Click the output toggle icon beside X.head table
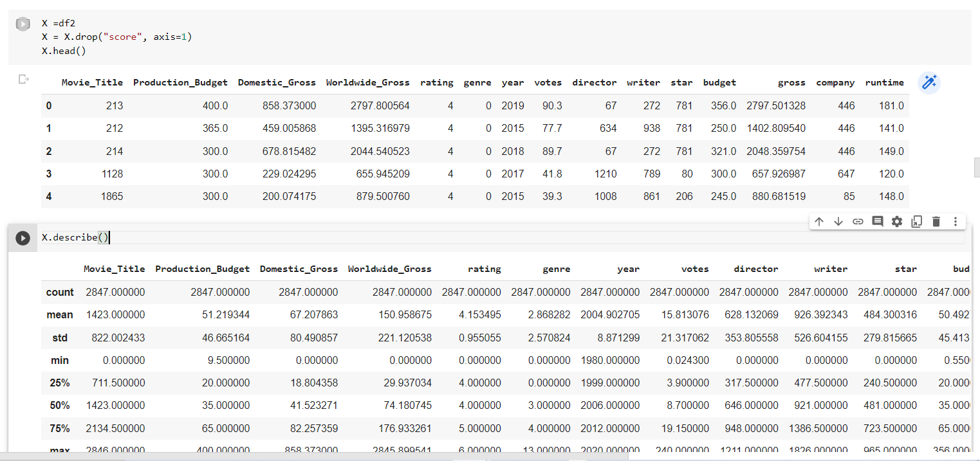 (24, 80)
